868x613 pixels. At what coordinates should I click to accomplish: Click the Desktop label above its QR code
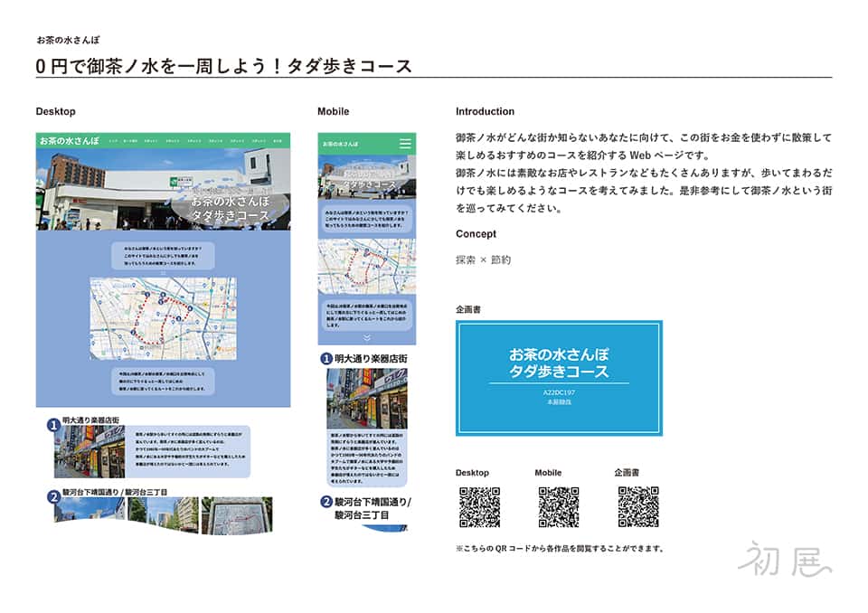472,472
